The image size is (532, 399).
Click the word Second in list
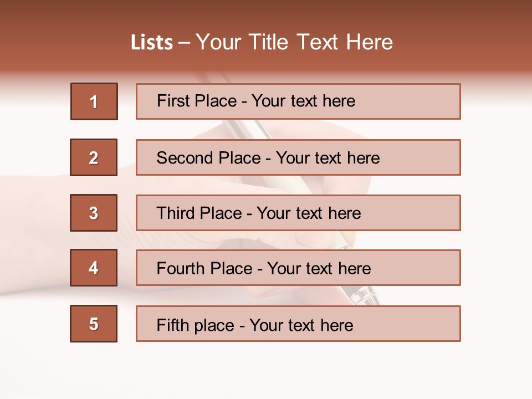coord(184,158)
